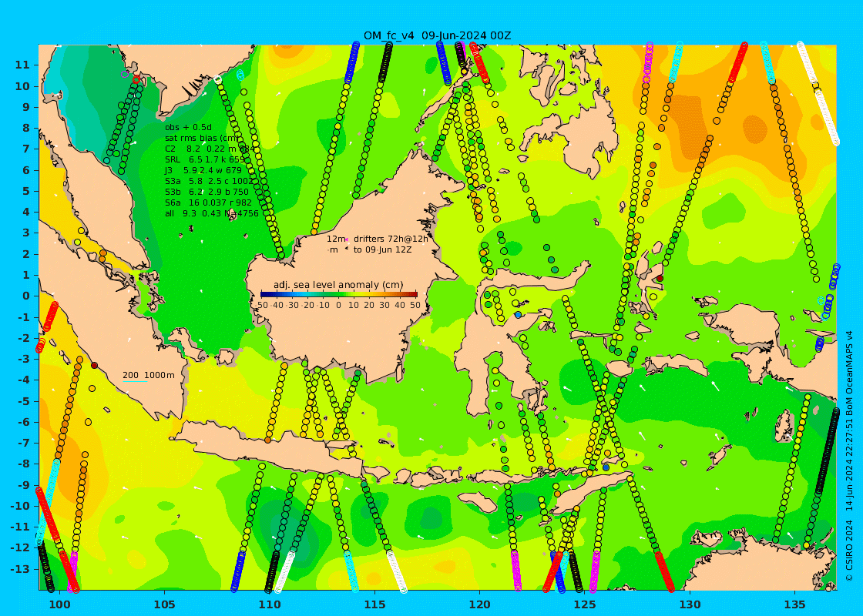Screen dimensions: 863x616
Task: Click latitude axis label -3
Action: click(23, 359)
